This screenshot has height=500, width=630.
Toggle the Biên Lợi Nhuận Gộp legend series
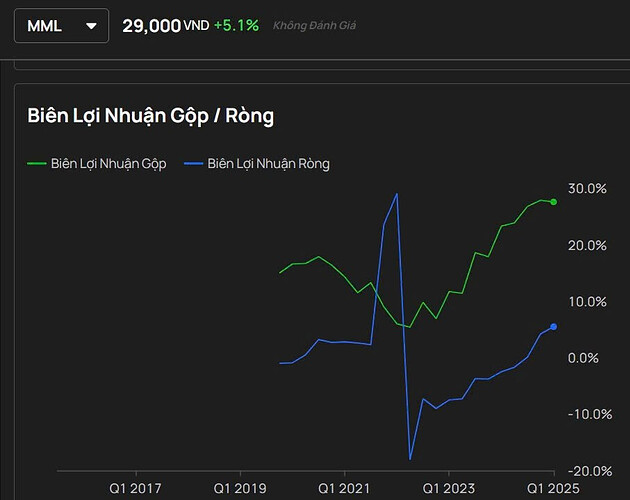[x=108, y=164]
